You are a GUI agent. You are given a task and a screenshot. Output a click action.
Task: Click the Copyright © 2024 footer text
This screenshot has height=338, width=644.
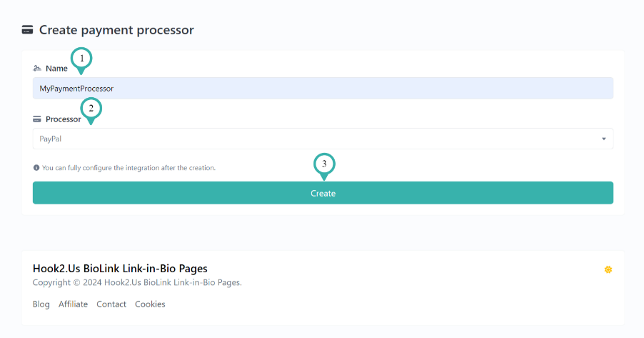click(x=137, y=282)
